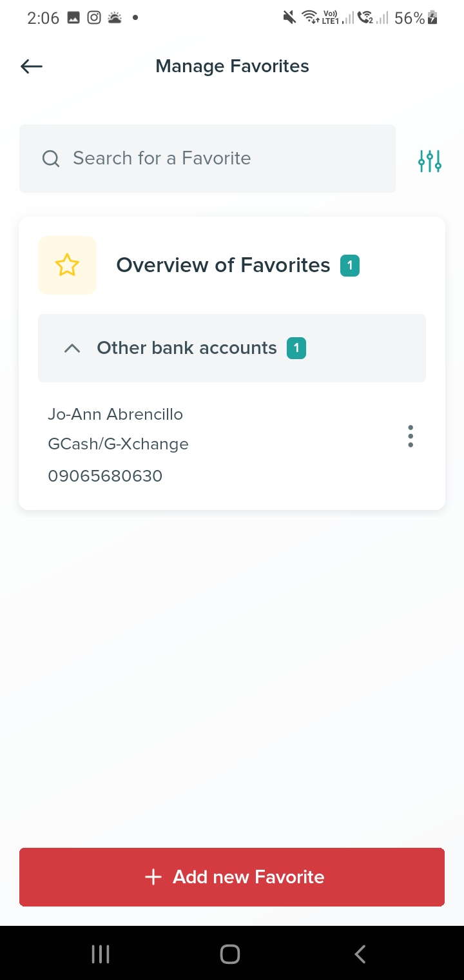Open three-dot menu for Jo-Ann Abrencillo
Image resolution: width=464 pixels, height=980 pixels.
(411, 436)
